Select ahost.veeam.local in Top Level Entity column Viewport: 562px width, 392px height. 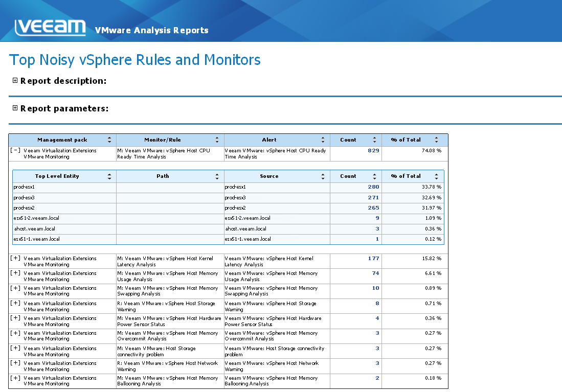click(x=34, y=228)
